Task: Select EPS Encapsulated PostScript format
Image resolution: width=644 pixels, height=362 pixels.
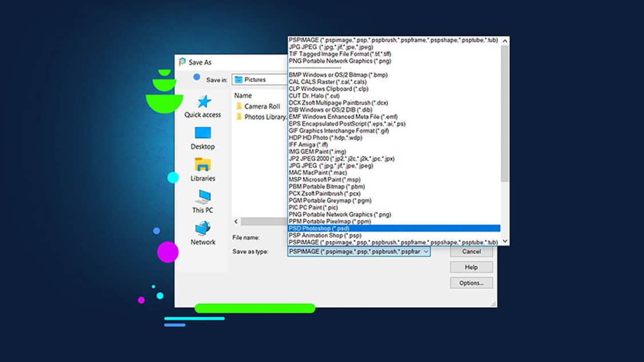Action: tap(394, 124)
